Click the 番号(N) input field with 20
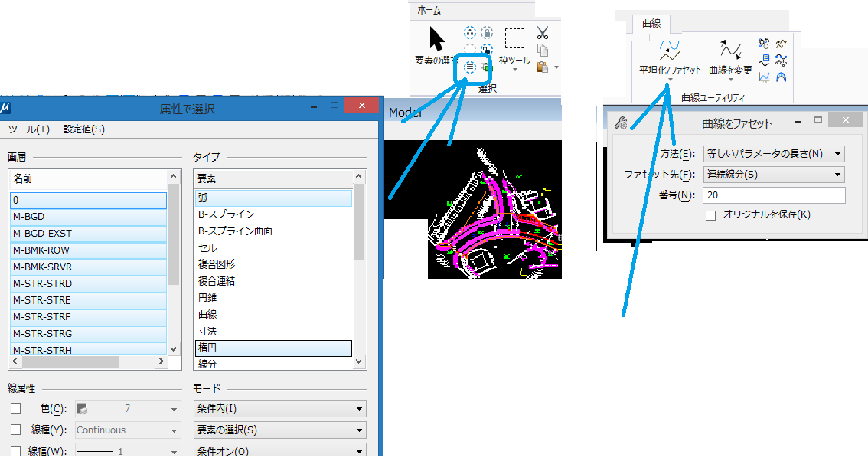The image size is (868, 458). [774, 195]
